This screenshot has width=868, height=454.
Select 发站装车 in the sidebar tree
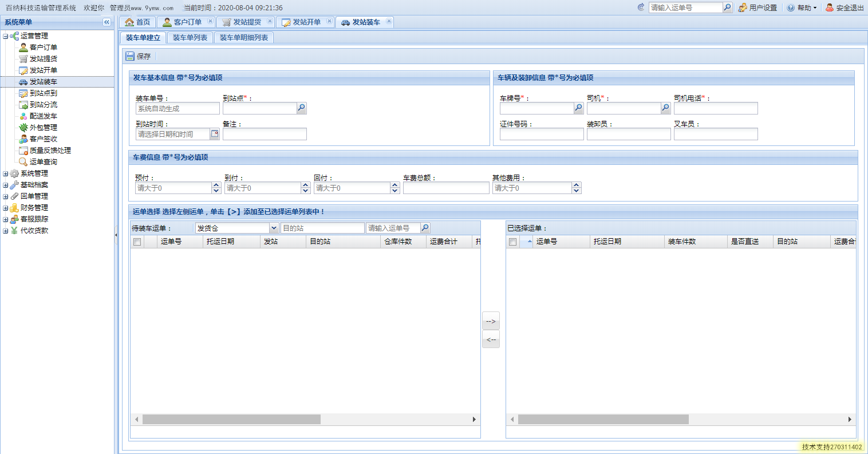(x=43, y=81)
